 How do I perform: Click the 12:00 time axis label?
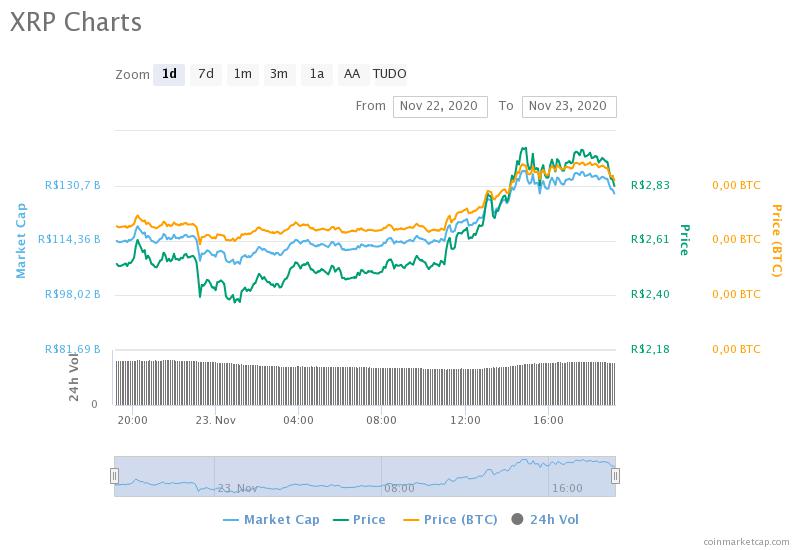pyautogui.click(x=465, y=420)
